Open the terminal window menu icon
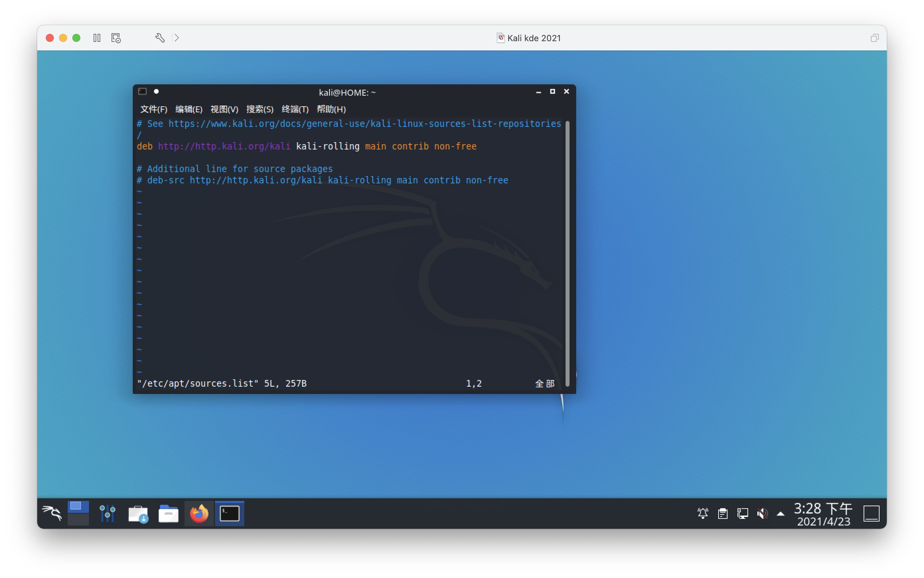This screenshot has width=924, height=578. (142, 91)
